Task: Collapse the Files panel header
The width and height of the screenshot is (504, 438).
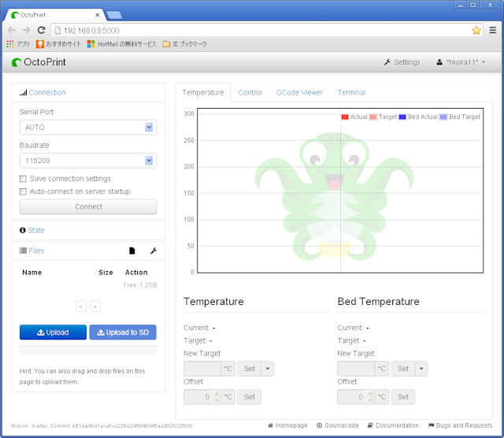Action: (31, 251)
